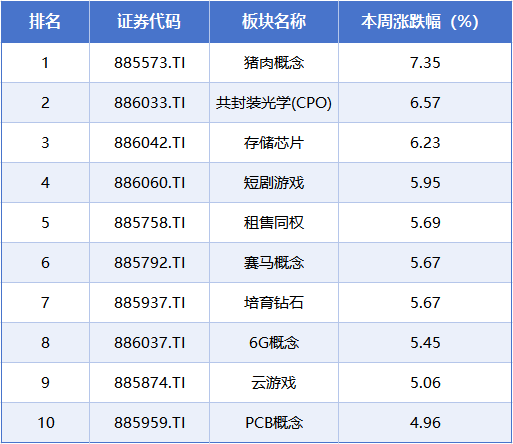Click the PCB概念 sector cell

click(x=274, y=423)
